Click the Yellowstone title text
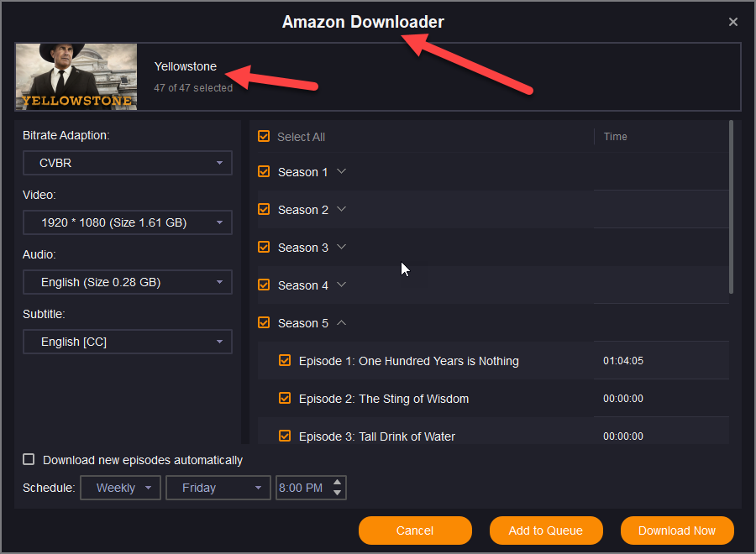Image resolution: width=756 pixels, height=554 pixels. coord(186,66)
